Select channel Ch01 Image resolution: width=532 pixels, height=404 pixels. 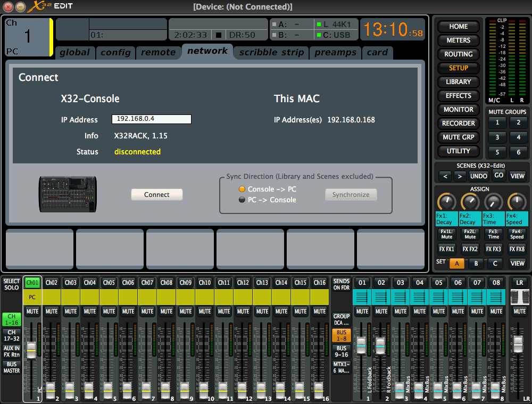(32, 283)
